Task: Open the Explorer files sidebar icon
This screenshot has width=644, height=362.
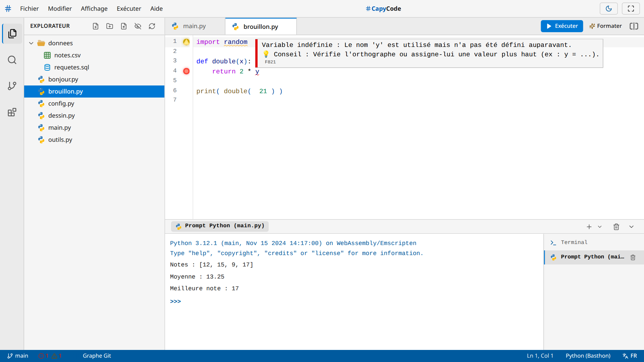Action: (x=12, y=34)
